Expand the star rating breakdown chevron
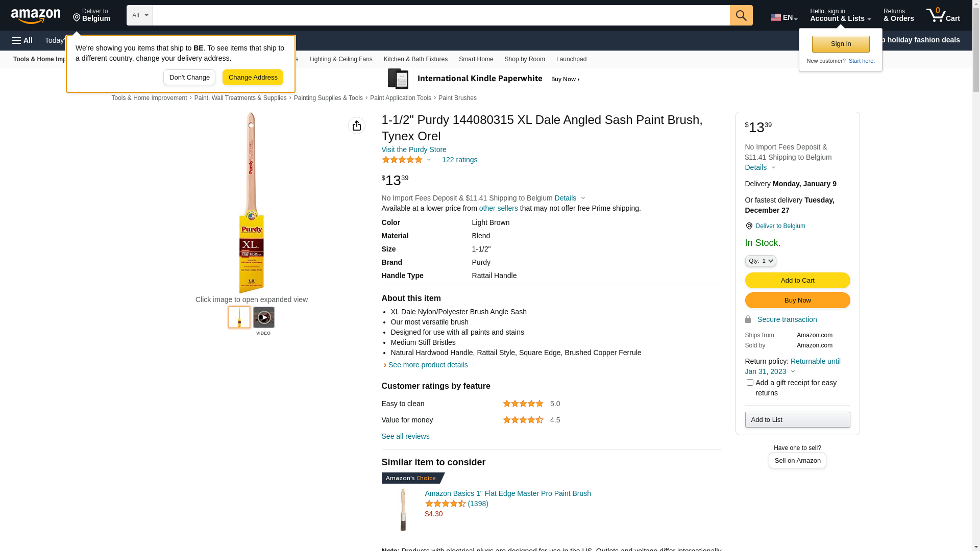 [429, 160]
